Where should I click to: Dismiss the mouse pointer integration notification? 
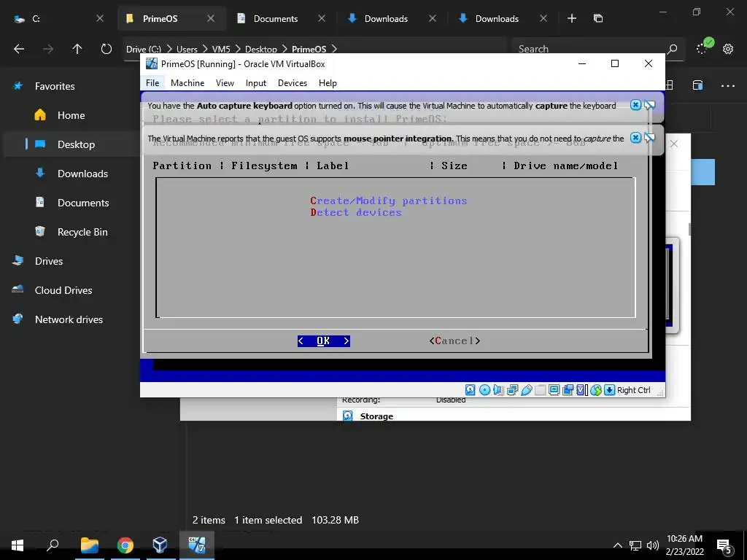635,138
